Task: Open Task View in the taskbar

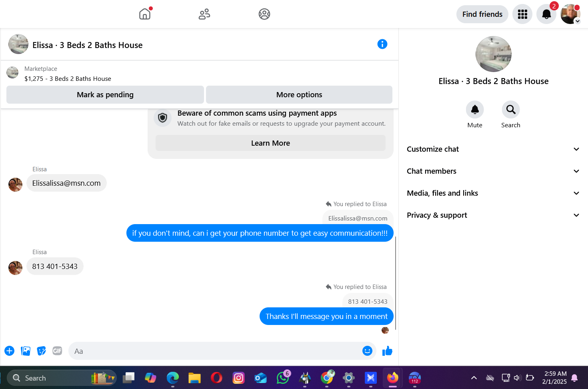Action: [128, 378]
